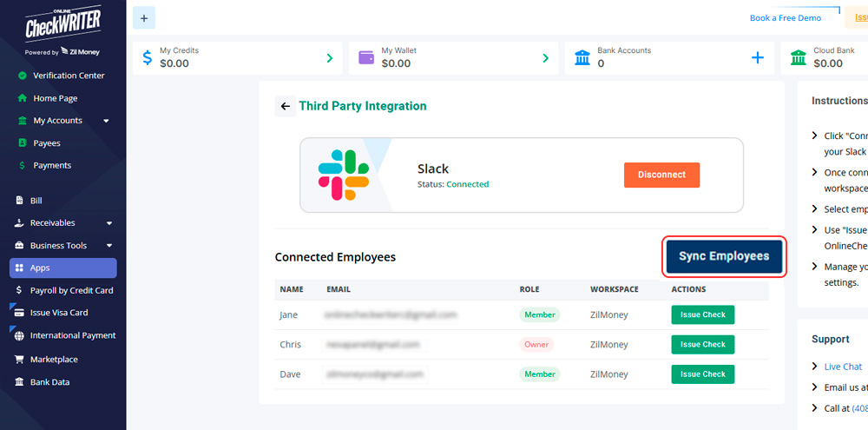Image resolution: width=868 pixels, height=430 pixels.
Task: Click the My Accounts bank icon
Action: pos(23,121)
